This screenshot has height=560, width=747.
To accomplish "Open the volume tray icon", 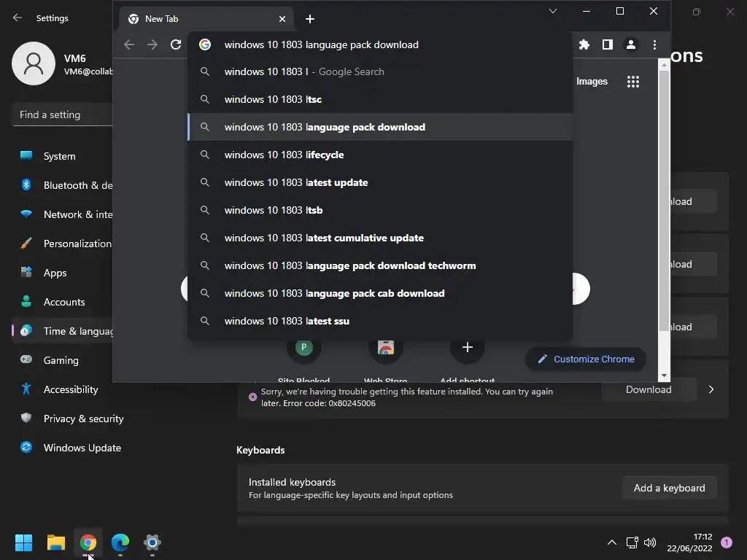I will (x=650, y=542).
